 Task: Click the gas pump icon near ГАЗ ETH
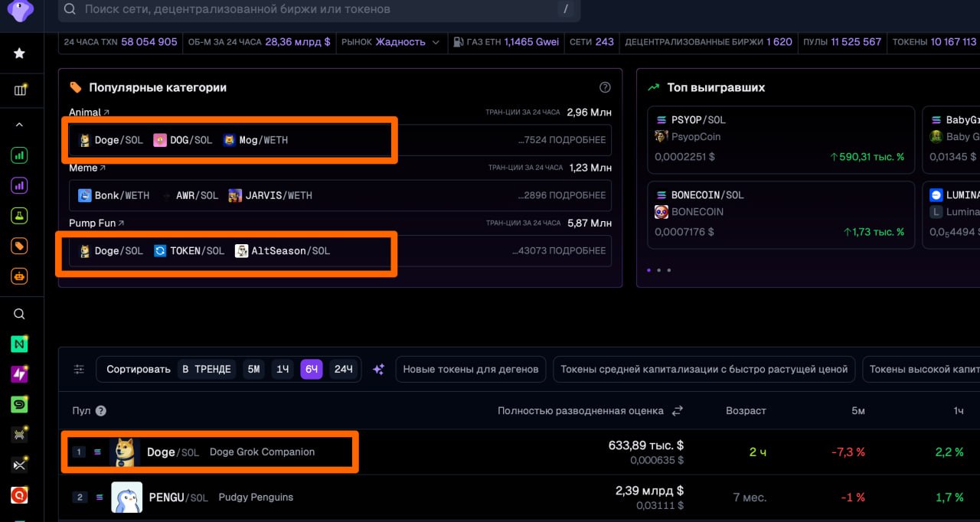[458, 42]
